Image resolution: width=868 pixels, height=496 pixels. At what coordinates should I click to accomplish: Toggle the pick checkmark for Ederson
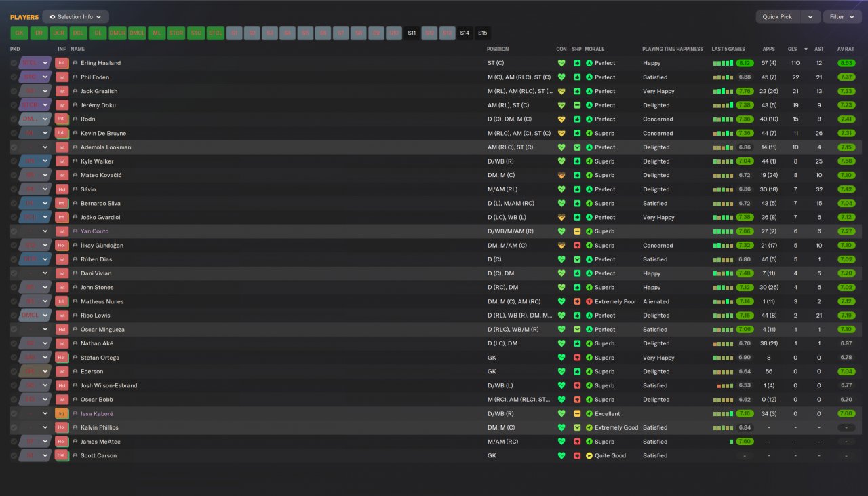point(14,371)
